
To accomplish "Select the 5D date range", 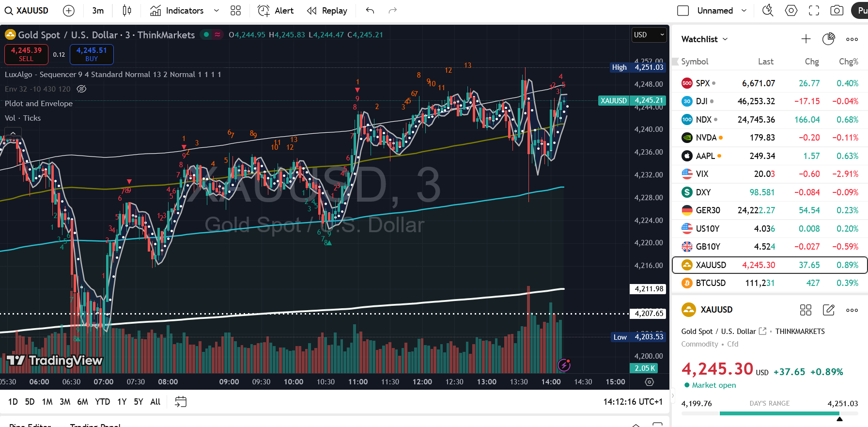I will point(30,402).
